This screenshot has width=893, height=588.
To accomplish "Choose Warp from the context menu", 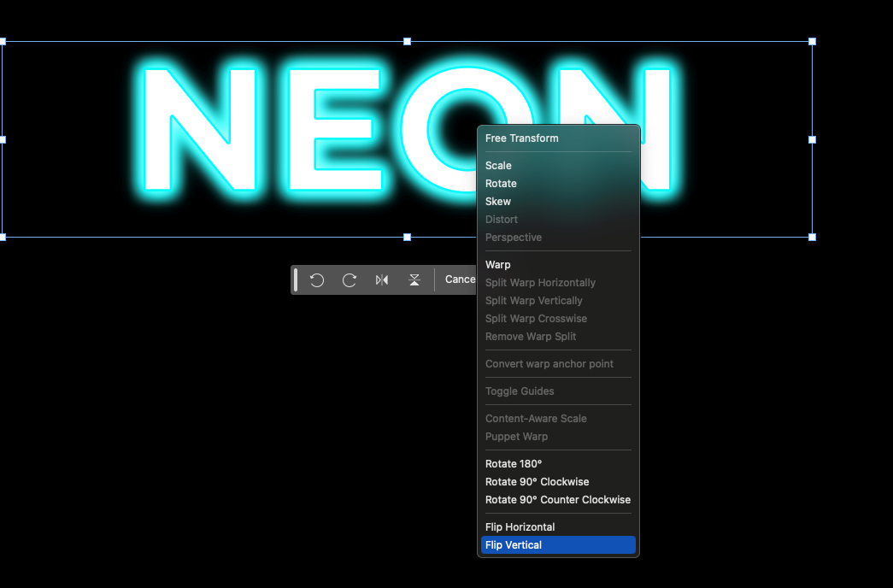I will click(x=558, y=265).
